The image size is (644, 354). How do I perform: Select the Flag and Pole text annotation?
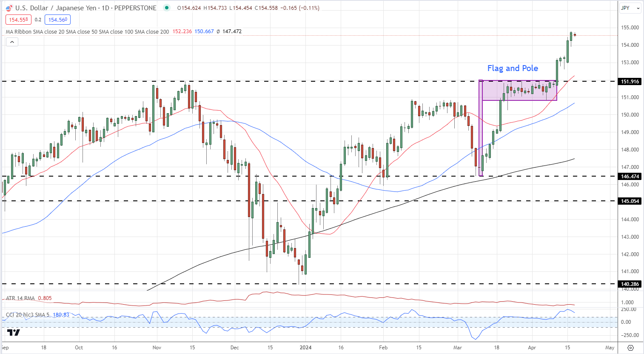tap(513, 68)
